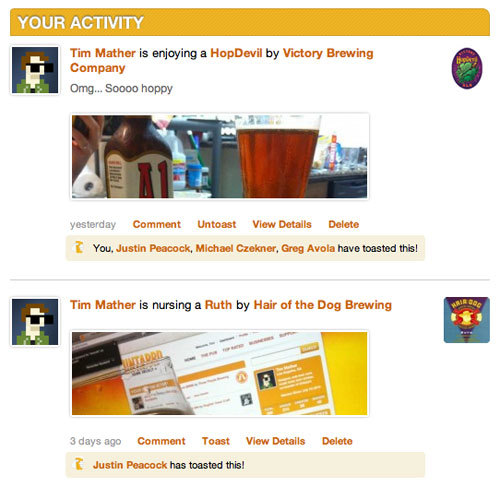500x487 pixels.
Task: Open the Untappd screen photo thumbnail
Action: coord(219,373)
